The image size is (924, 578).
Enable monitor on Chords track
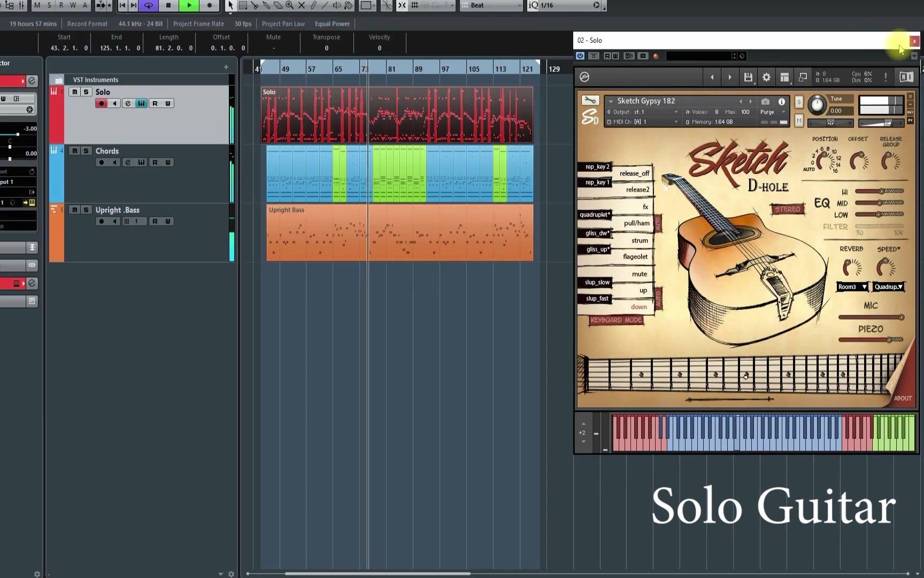[x=114, y=162]
